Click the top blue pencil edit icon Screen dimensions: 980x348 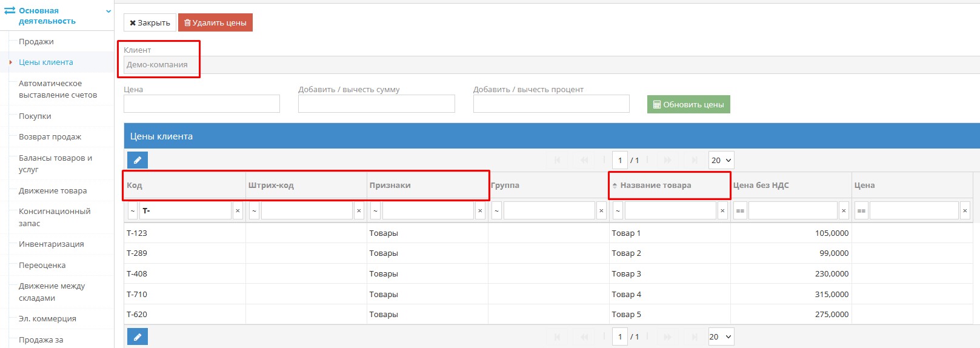point(138,160)
